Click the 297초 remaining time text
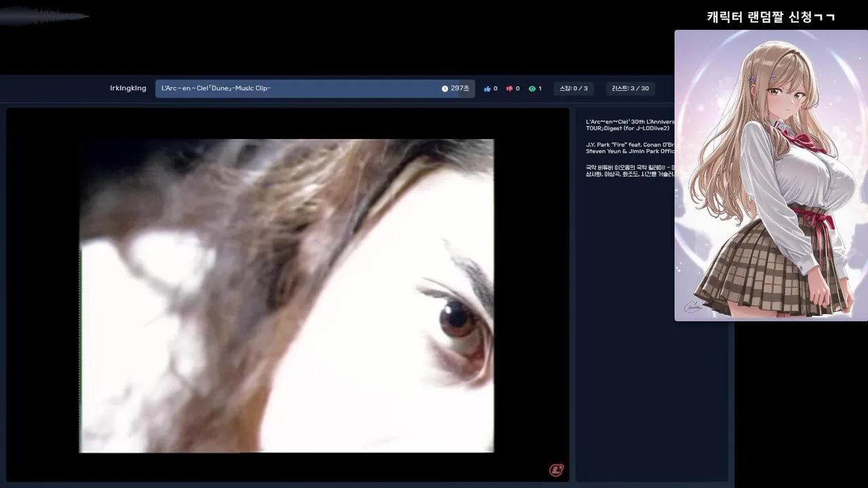 pos(460,89)
